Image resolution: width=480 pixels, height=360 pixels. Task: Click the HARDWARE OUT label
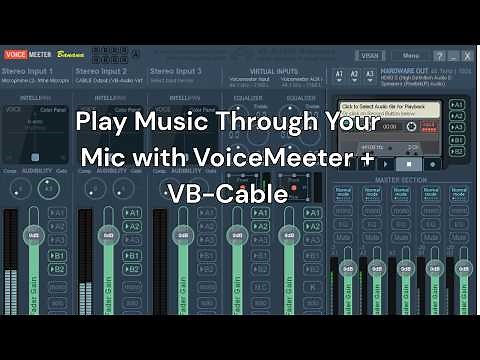pos(404,71)
